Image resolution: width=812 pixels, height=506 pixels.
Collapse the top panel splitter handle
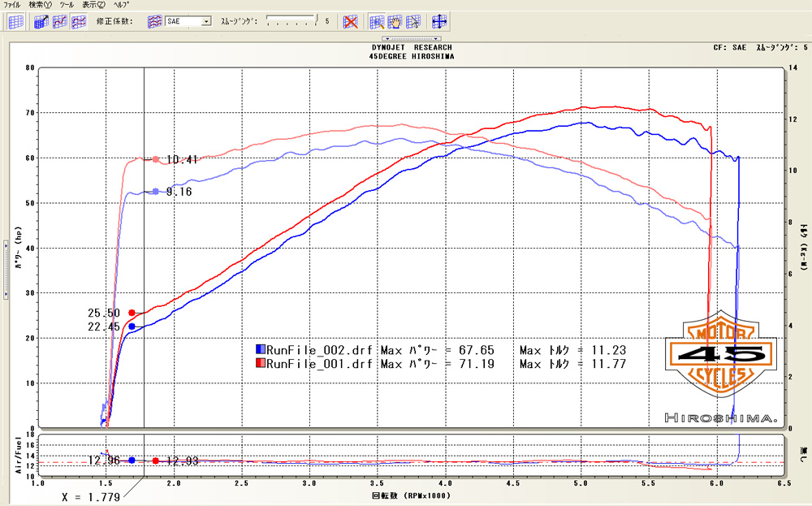coord(411,38)
